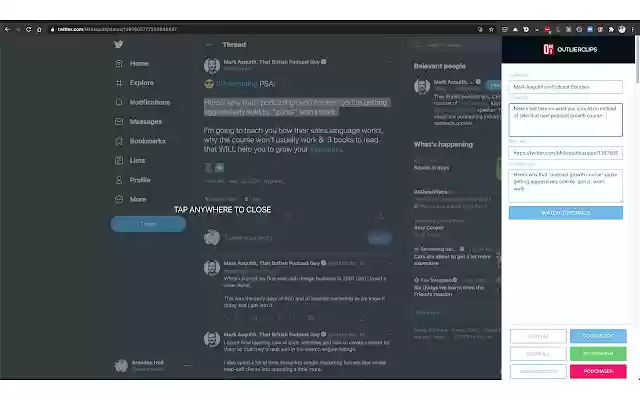Click the twitter.com URL field in OutlierClips
Screen dimensions: 640x400
click(x=565, y=153)
